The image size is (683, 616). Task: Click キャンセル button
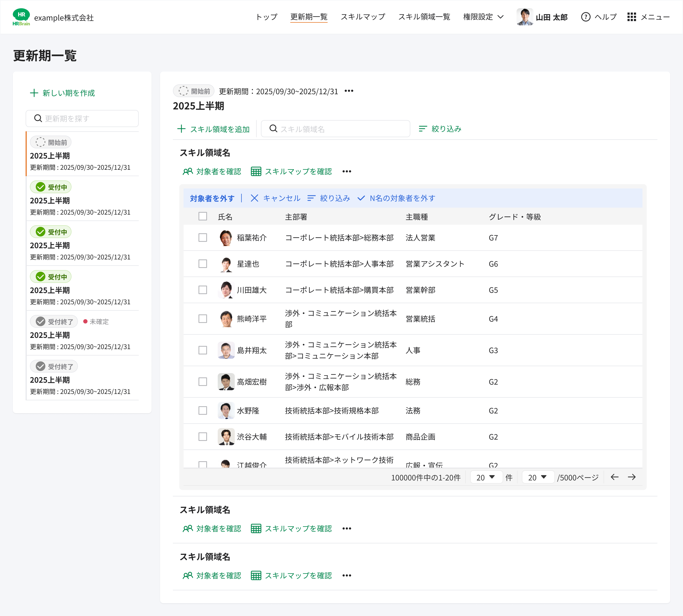[x=275, y=198]
